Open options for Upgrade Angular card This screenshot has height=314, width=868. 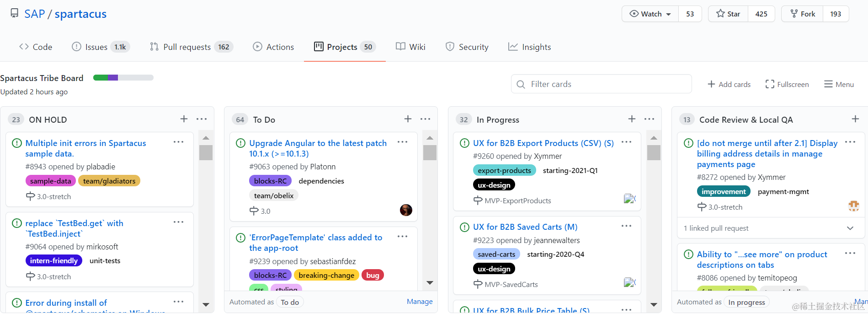[x=403, y=142]
